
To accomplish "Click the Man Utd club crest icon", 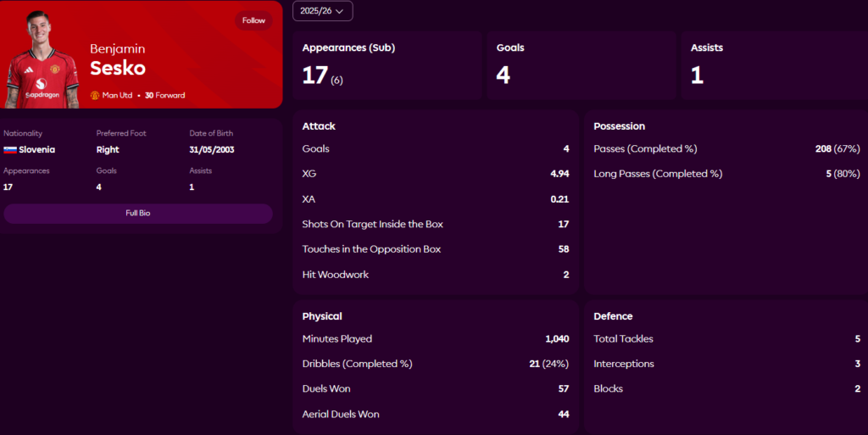I will [95, 95].
